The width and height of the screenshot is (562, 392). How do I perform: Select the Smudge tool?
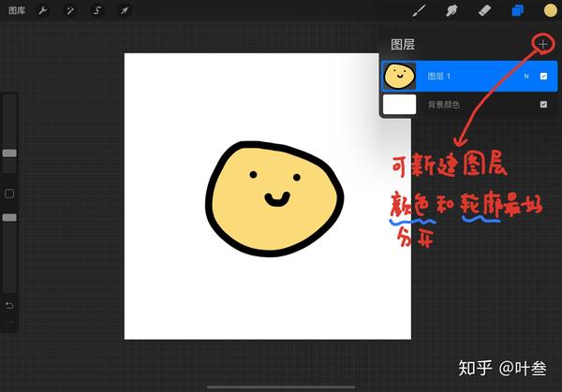pos(451,10)
